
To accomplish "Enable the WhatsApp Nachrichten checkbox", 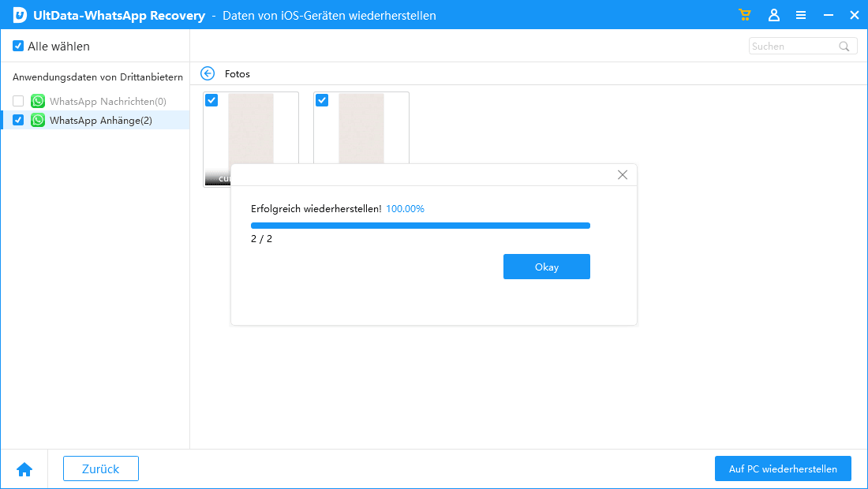I will (18, 101).
